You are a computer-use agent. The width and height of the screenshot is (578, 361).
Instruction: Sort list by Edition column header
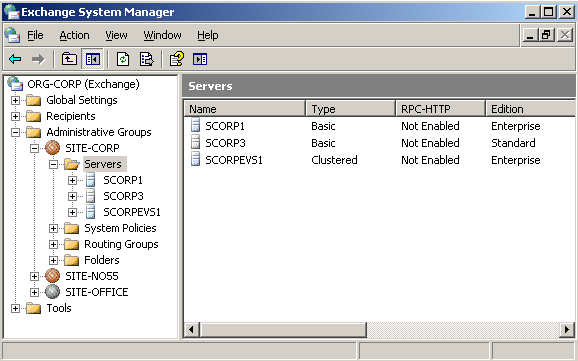pos(530,109)
